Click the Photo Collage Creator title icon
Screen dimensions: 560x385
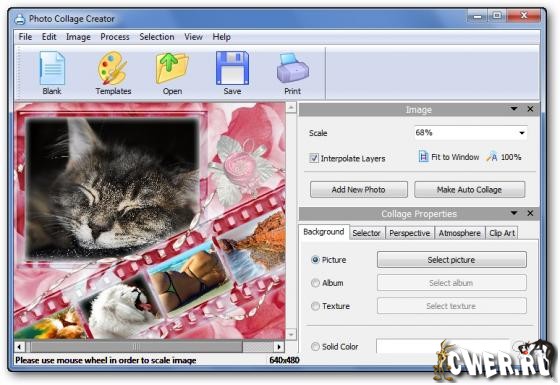20,19
